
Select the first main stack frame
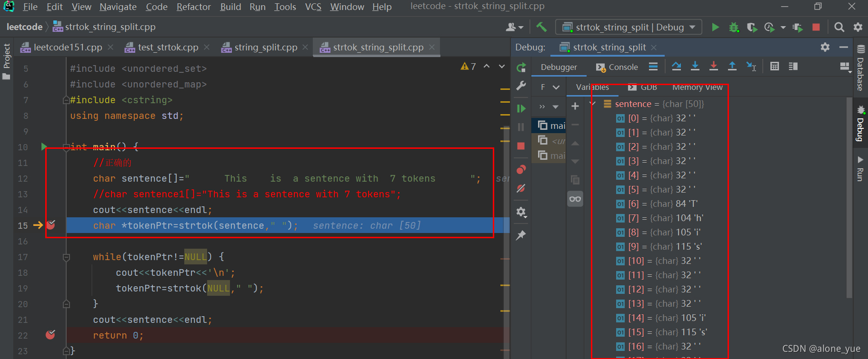coord(549,126)
